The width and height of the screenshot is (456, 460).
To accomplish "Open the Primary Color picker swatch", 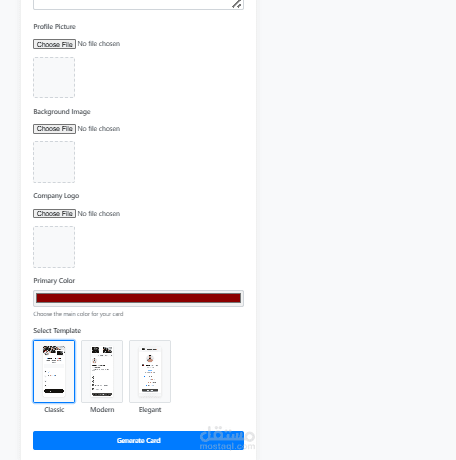I will (x=138, y=298).
